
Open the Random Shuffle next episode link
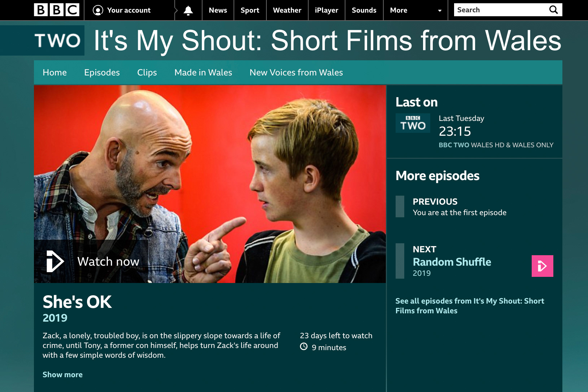(x=452, y=262)
